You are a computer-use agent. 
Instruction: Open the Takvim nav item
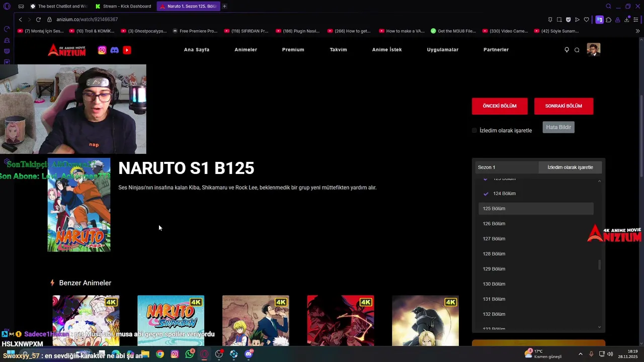(338, 50)
